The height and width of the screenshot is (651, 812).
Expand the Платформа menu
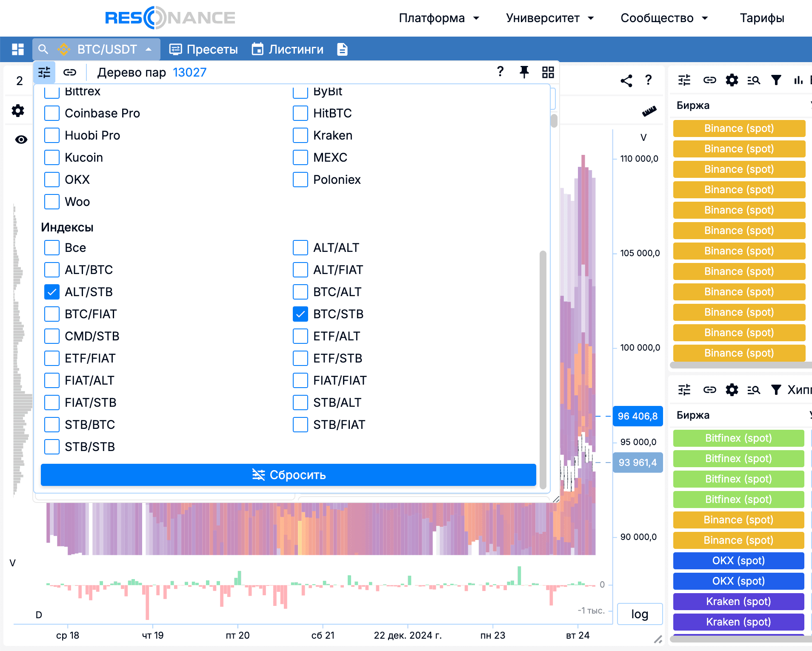pyautogui.click(x=439, y=18)
